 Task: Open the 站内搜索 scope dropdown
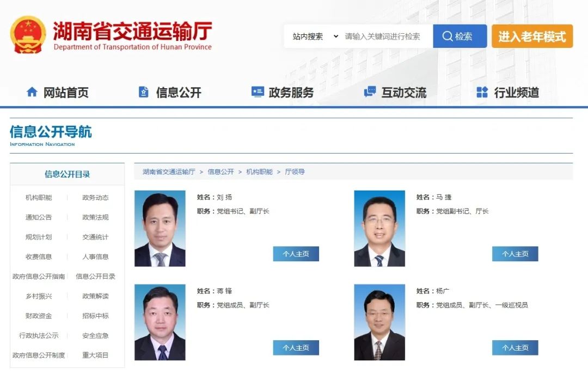pyautogui.click(x=315, y=36)
